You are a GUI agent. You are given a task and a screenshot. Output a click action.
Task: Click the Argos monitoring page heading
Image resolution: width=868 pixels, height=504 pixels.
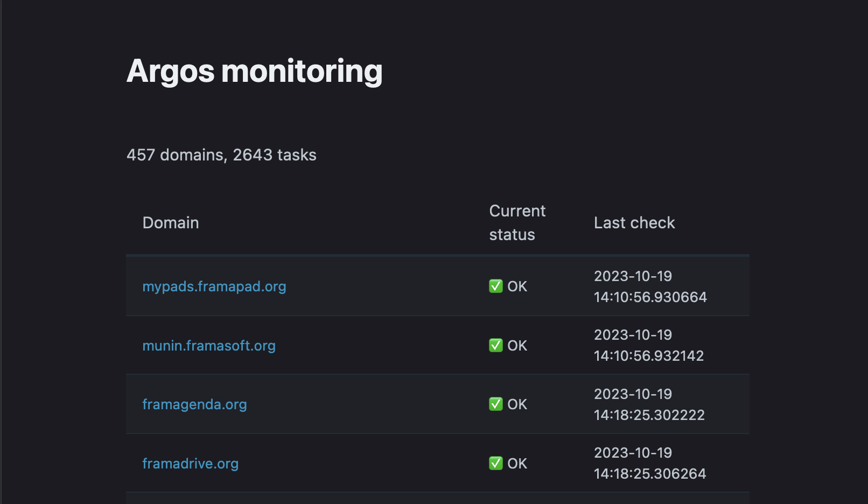(x=254, y=72)
